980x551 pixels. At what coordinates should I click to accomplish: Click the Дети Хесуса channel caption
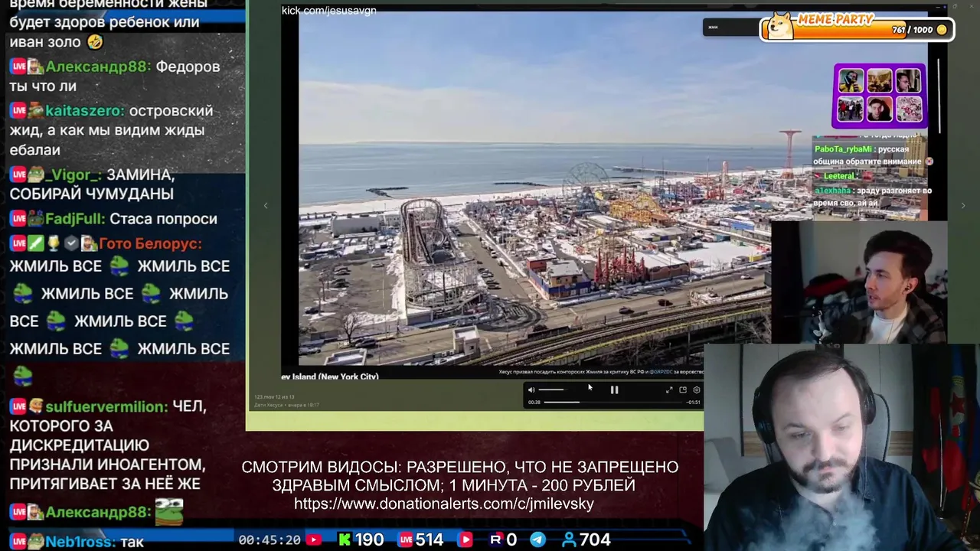click(268, 404)
